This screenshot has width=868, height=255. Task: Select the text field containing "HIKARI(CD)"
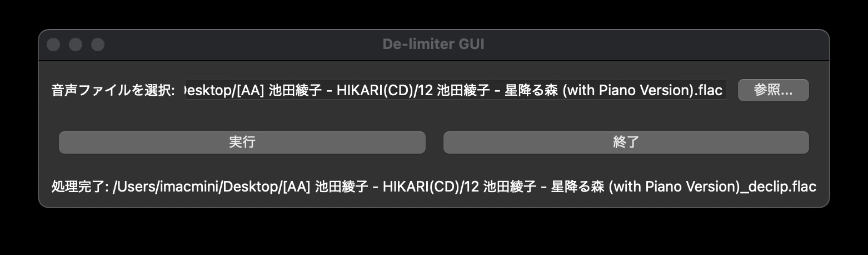pos(456,91)
